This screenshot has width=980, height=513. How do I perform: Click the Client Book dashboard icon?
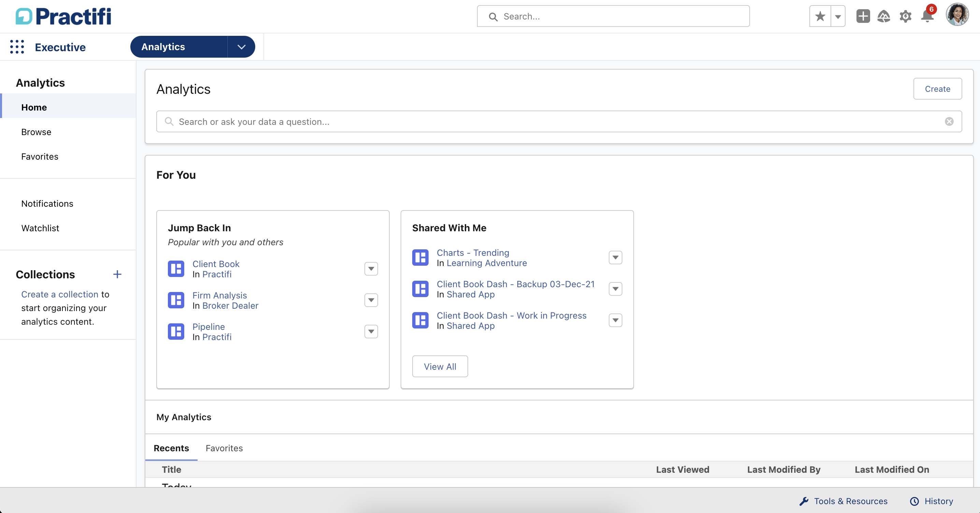tap(176, 269)
